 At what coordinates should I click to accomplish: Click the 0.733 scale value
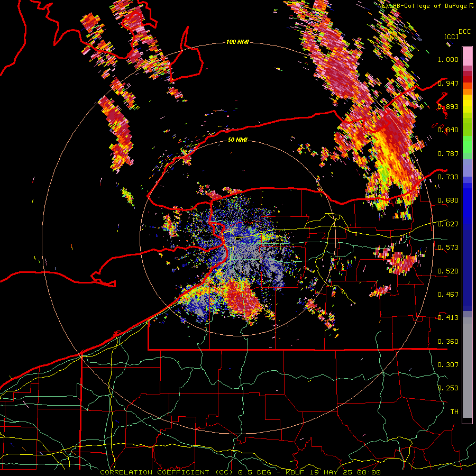(x=448, y=177)
